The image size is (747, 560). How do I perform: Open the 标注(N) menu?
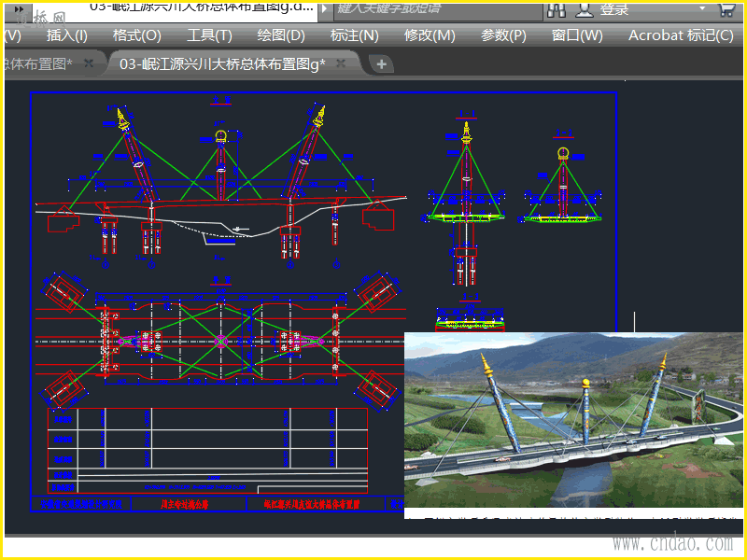(x=354, y=35)
